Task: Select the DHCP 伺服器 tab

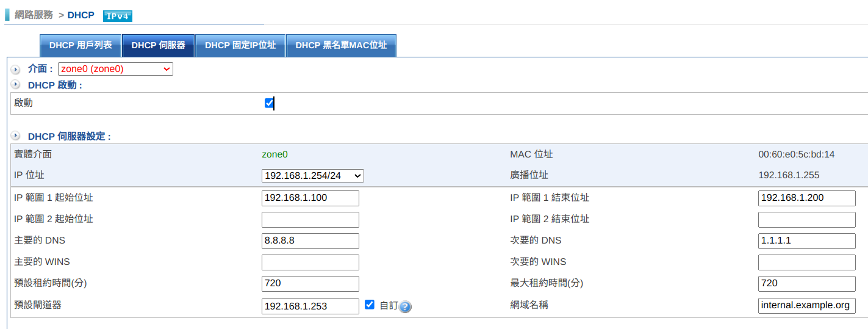Action: coord(158,45)
